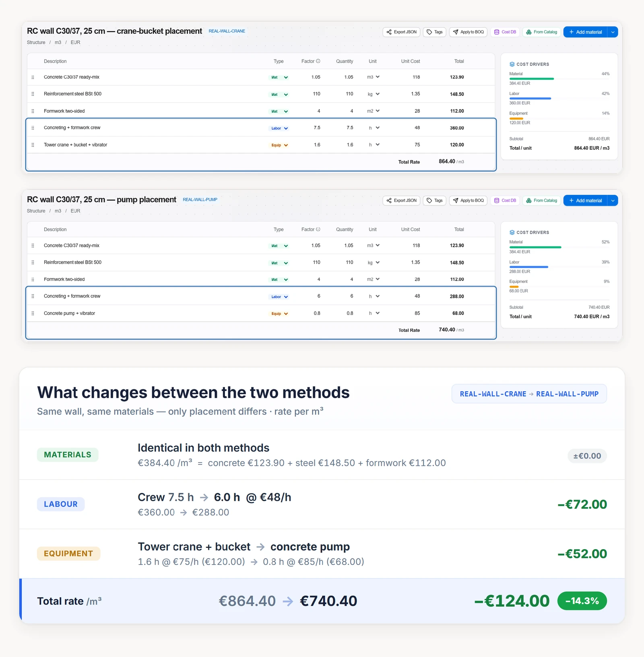
Task: Click the -14.3% savings badge
Action: click(582, 601)
